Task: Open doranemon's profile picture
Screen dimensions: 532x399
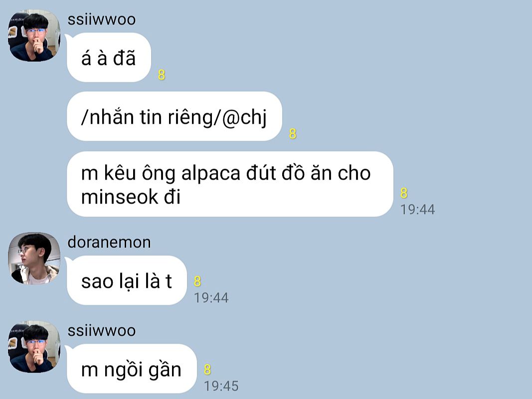Action: pyautogui.click(x=34, y=258)
